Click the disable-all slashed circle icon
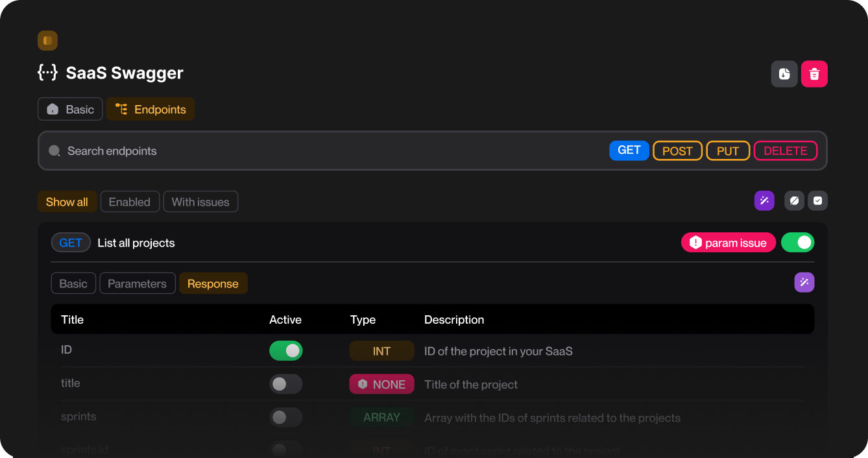Viewport: 868px width, 458px height. pos(794,201)
